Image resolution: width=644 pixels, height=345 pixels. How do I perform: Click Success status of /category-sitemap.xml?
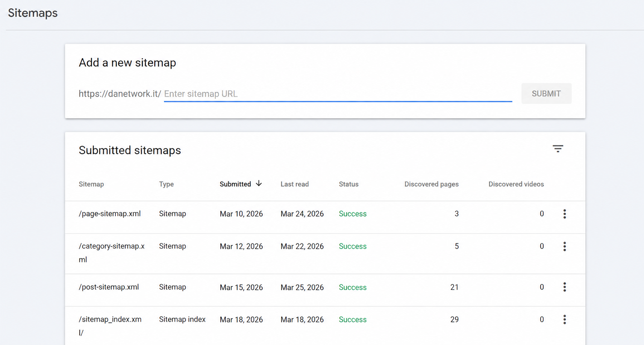pos(353,247)
